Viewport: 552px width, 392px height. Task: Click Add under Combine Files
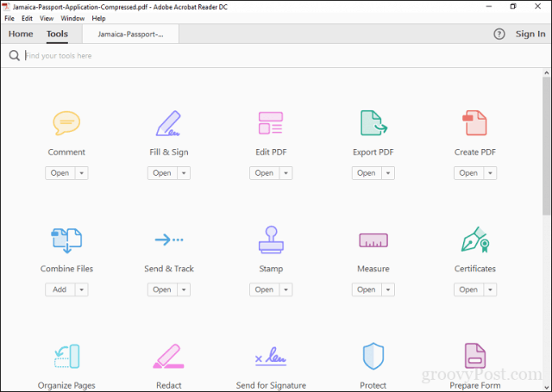60,289
